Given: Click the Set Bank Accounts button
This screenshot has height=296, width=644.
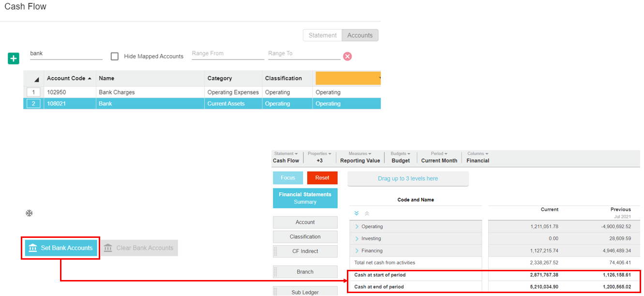Looking at the screenshot, I should 60,248.
